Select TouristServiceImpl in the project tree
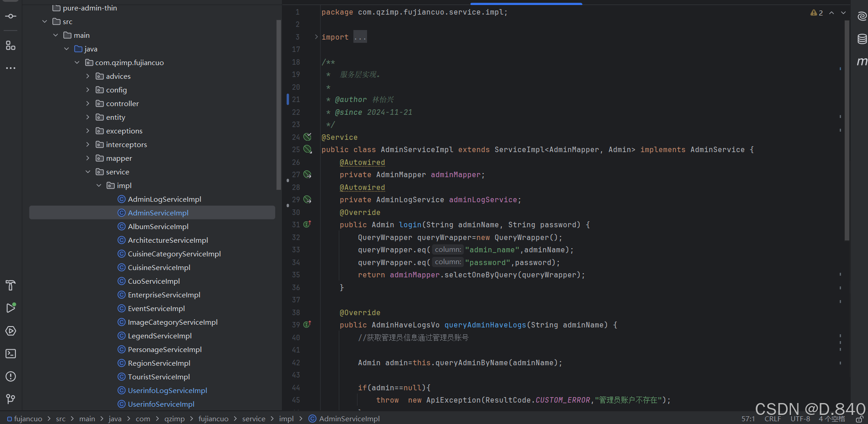The height and width of the screenshot is (424, 868). pos(158,377)
